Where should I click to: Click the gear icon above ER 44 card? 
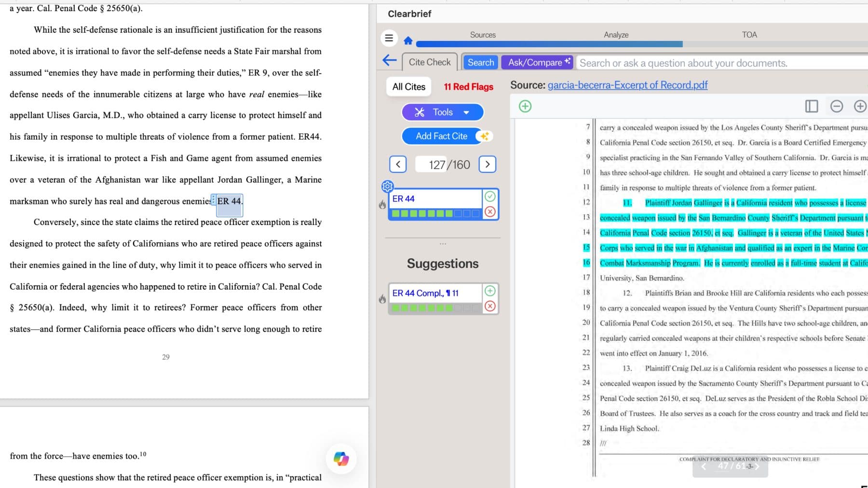388,186
